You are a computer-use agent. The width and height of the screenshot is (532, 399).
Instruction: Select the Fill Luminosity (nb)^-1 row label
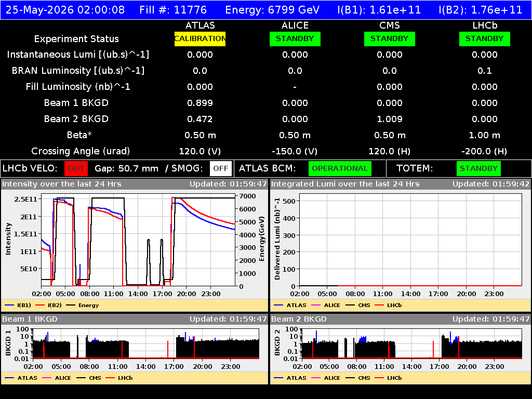[x=78, y=87]
